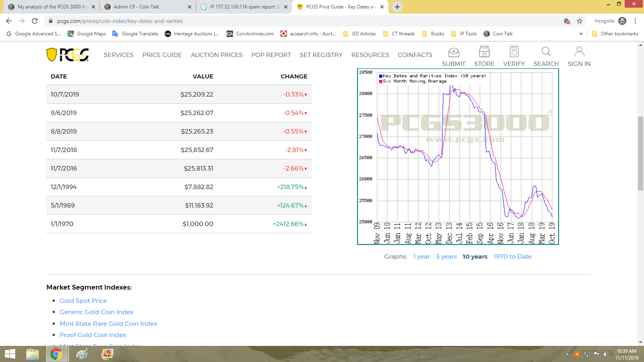Viewport: 644px width, 362px height.
Task: Show more bookmarks chevron
Action: pos(581,34)
